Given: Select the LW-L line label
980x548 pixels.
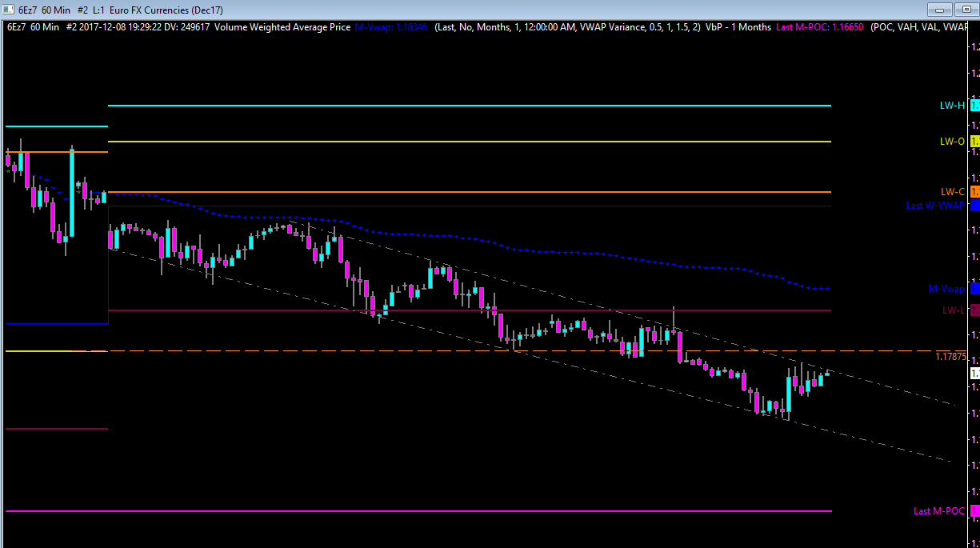Looking at the screenshot, I should (x=953, y=310).
